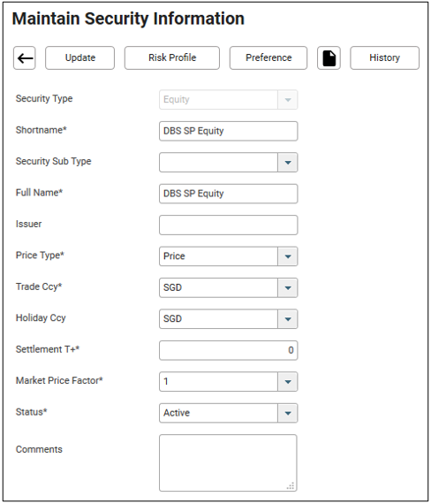Click the Update button
431x504 pixels.
[80, 58]
